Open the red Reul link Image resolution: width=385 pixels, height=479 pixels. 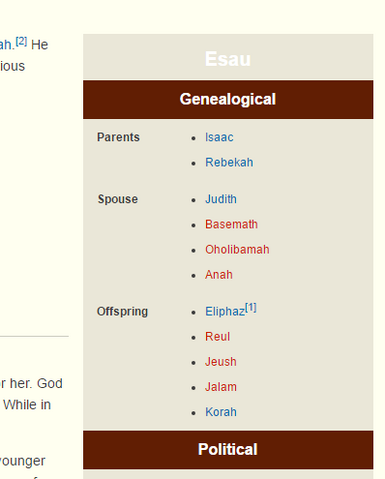pyautogui.click(x=217, y=337)
